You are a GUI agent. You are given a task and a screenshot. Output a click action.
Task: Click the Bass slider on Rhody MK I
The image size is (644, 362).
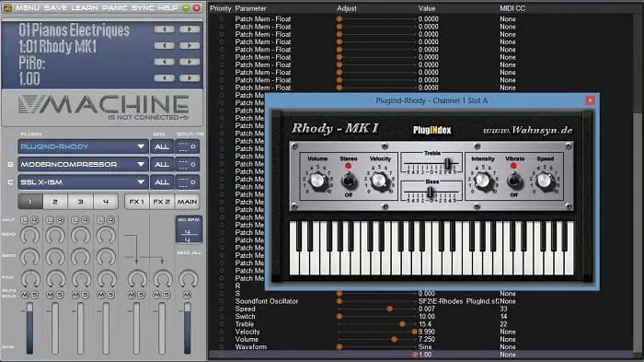[x=430, y=193]
